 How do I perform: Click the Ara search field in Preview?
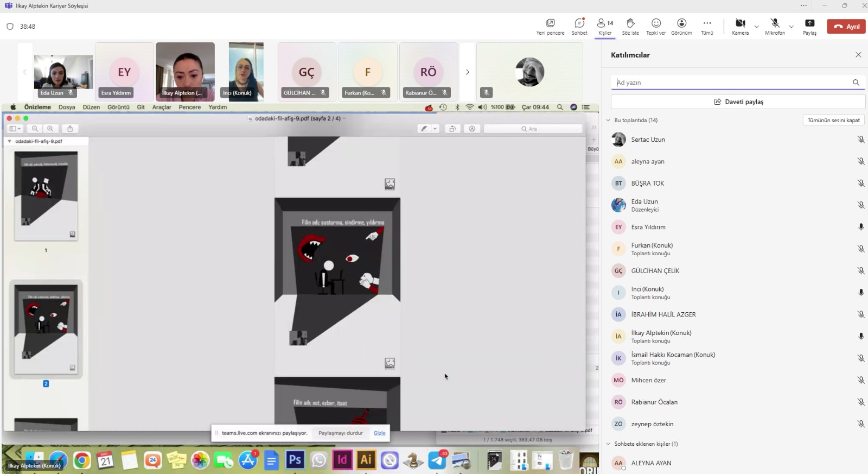[533, 129]
